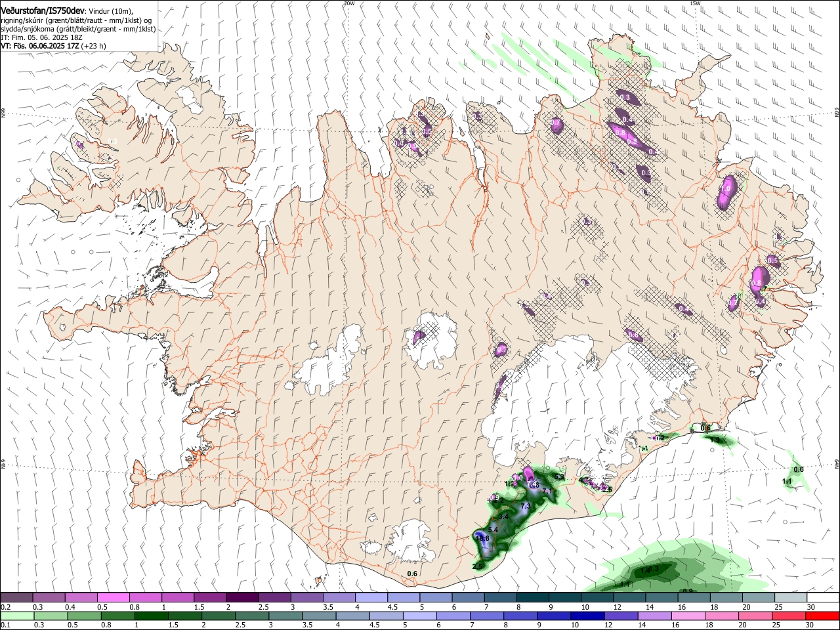Click the 20W longitude label

point(349,3)
